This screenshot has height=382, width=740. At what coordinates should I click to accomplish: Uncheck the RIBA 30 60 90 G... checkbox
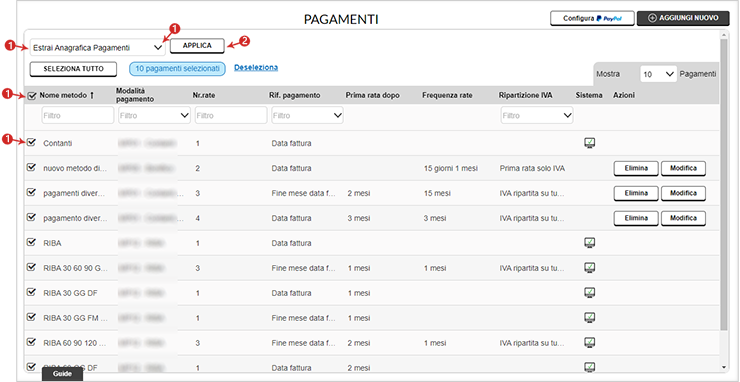tap(32, 267)
